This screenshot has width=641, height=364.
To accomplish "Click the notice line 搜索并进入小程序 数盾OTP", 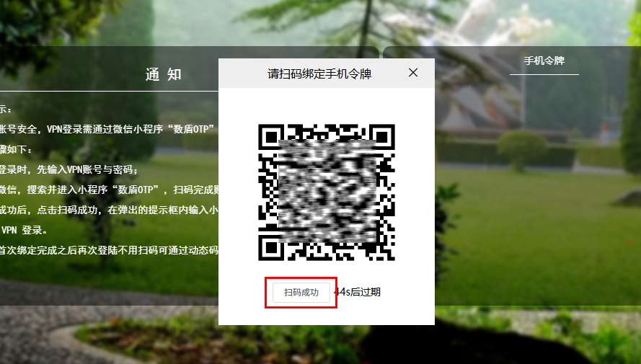I will [108, 190].
